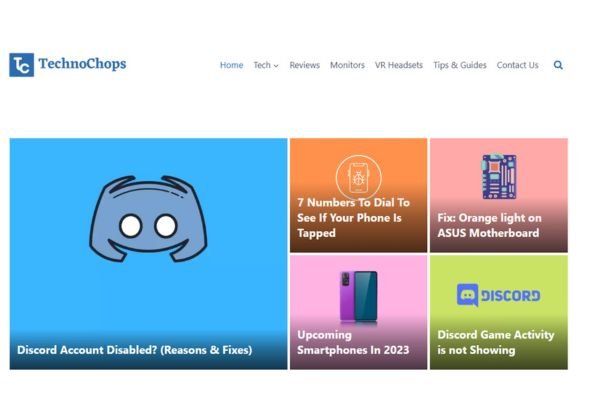The width and height of the screenshot is (600, 409).
Task: Open the Home navigation item
Action: click(232, 65)
